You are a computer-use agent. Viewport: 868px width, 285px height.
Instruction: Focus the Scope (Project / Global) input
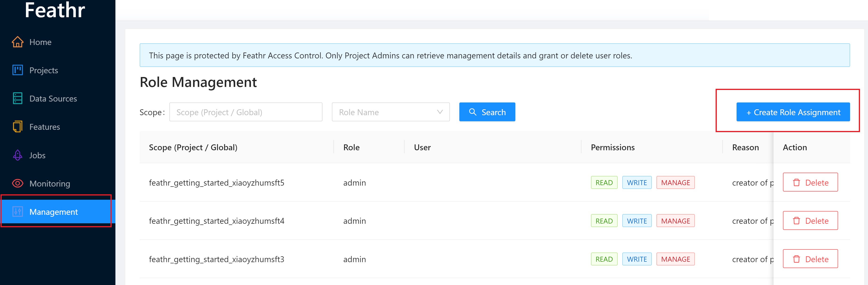246,112
